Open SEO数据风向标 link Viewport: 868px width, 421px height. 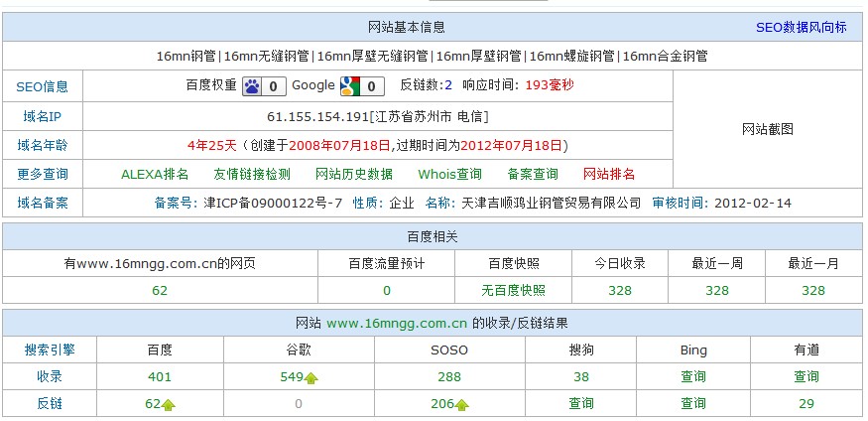click(801, 28)
